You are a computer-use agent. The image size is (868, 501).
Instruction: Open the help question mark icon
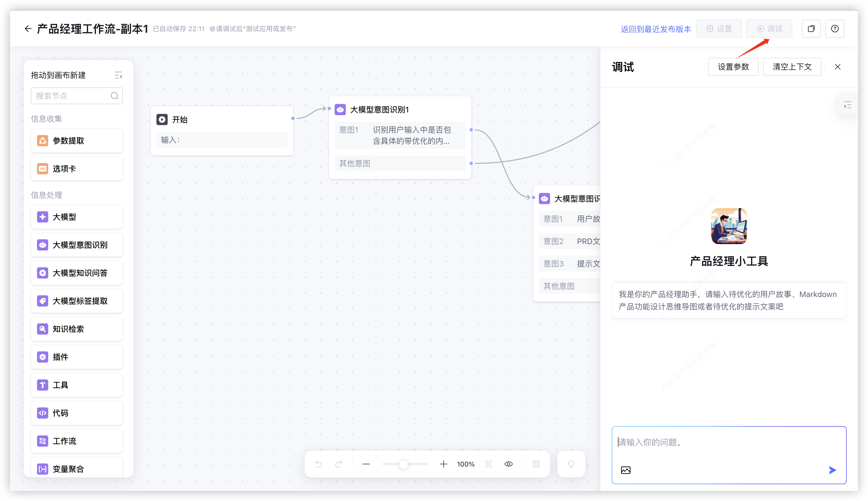click(835, 29)
